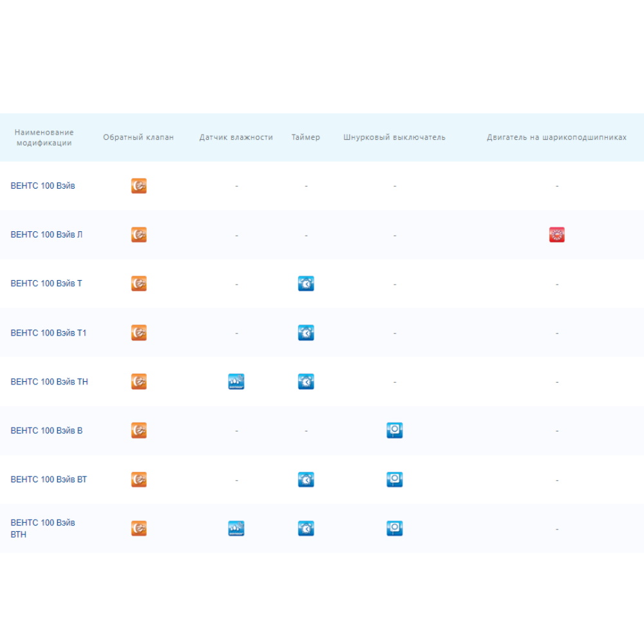644x644 pixels.
Task: Click timer clock icon in Вэйв ТН row
Action: 306,381
